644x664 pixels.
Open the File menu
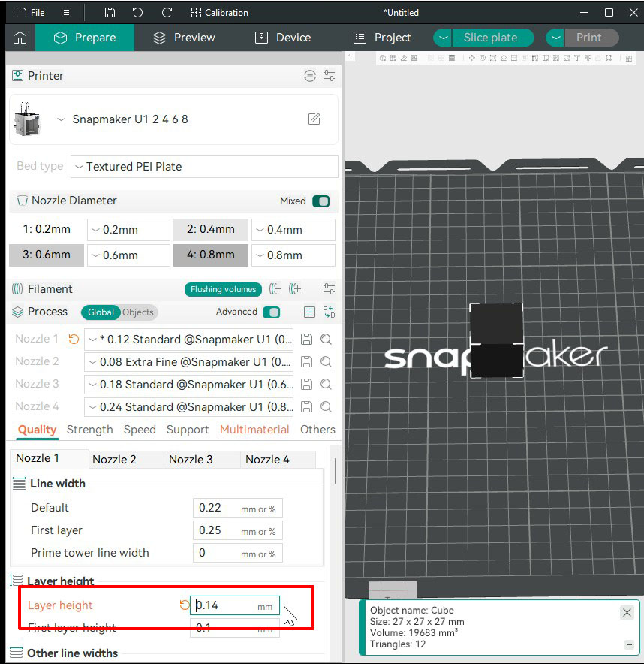click(31, 12)
